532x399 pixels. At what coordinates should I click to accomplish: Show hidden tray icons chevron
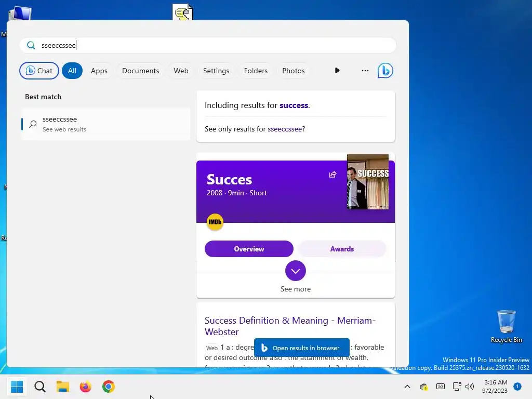click(x=407, y=387)
